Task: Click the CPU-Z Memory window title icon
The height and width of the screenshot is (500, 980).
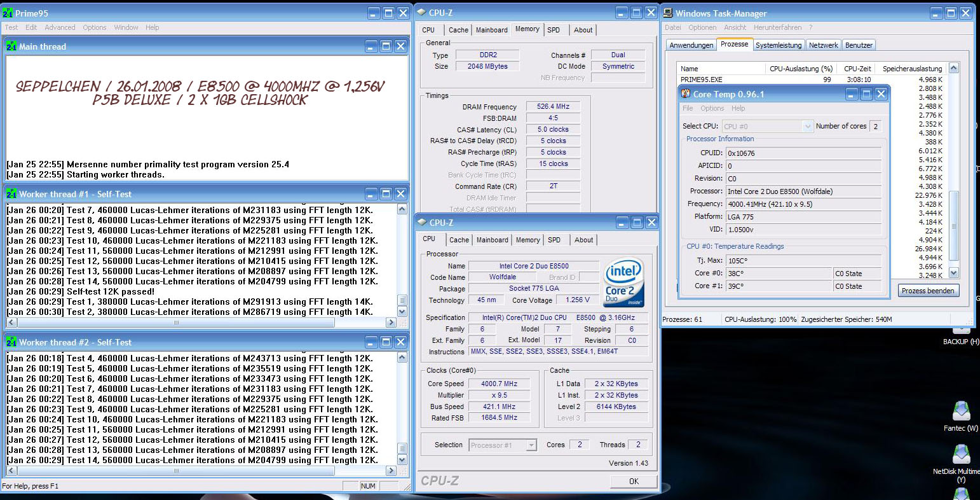Action: point(421,13)
